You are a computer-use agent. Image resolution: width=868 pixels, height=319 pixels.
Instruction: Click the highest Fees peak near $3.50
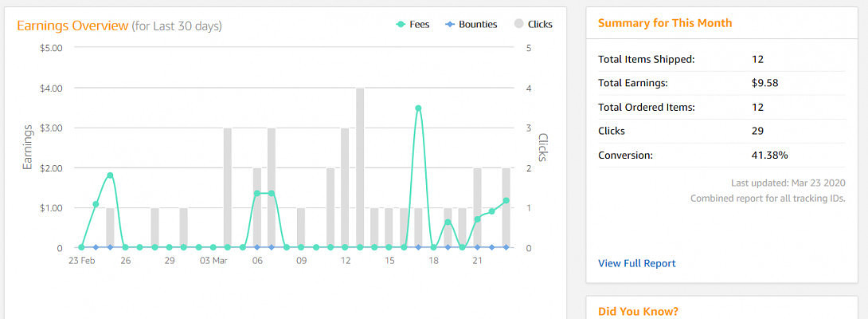point(418,108)
